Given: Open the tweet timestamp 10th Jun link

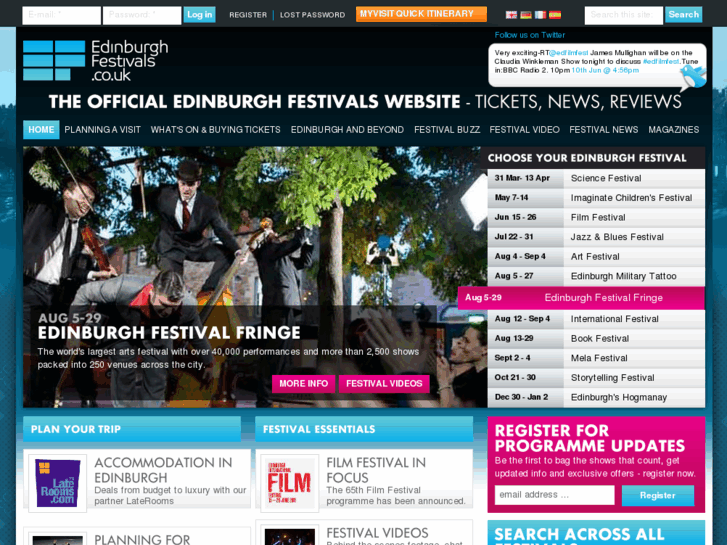Looking at the screenshot, I should coord(605,71).
